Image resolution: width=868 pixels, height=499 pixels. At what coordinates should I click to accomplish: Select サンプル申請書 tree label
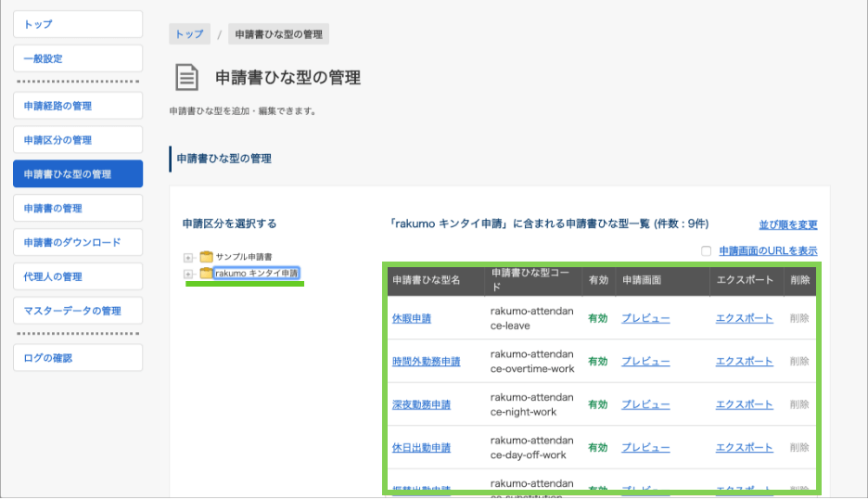244,257
